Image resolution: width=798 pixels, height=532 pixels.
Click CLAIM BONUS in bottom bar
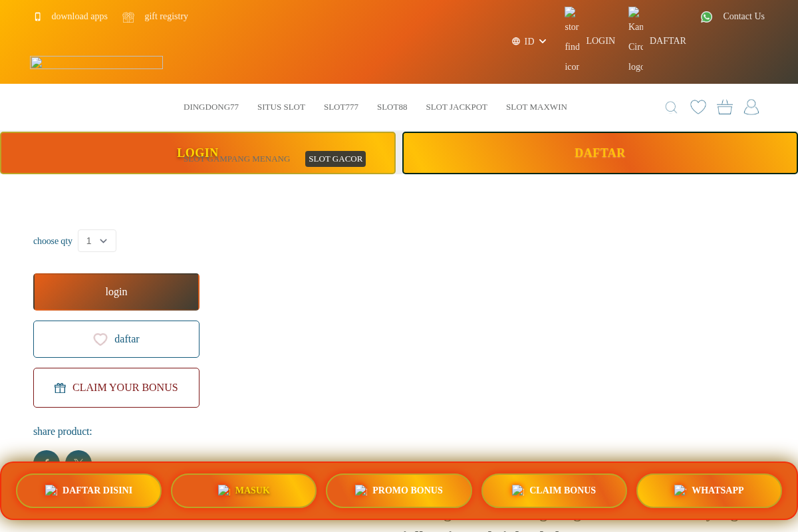(554, 491)
